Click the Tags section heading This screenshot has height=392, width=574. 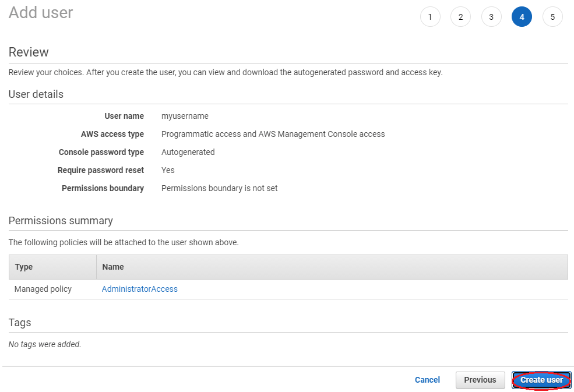(x=20, y=323)
